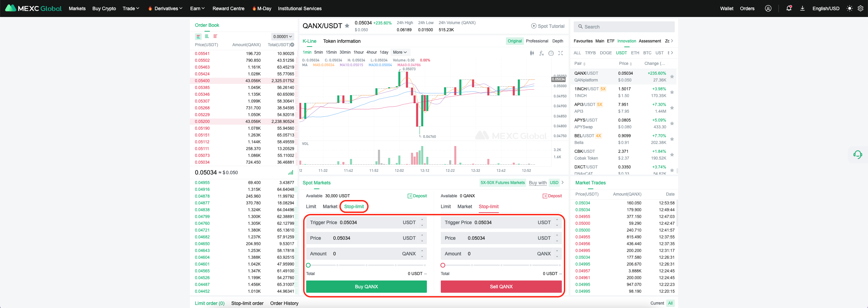Image resolution: width=868 pixels, height=308 pixels.
Task: Click the search magnifier icon
Action: click(580, 27)
